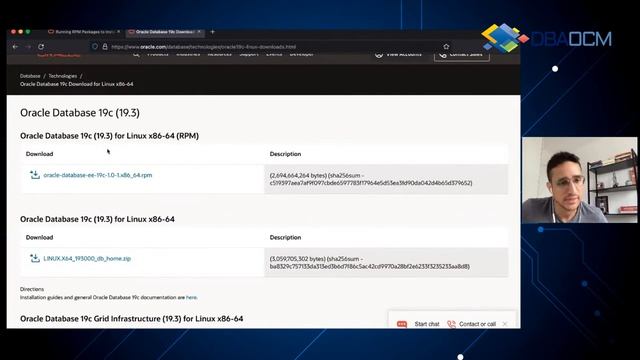
Task: Open the Industries menu in Oracle header
Action: pos(188,54)
